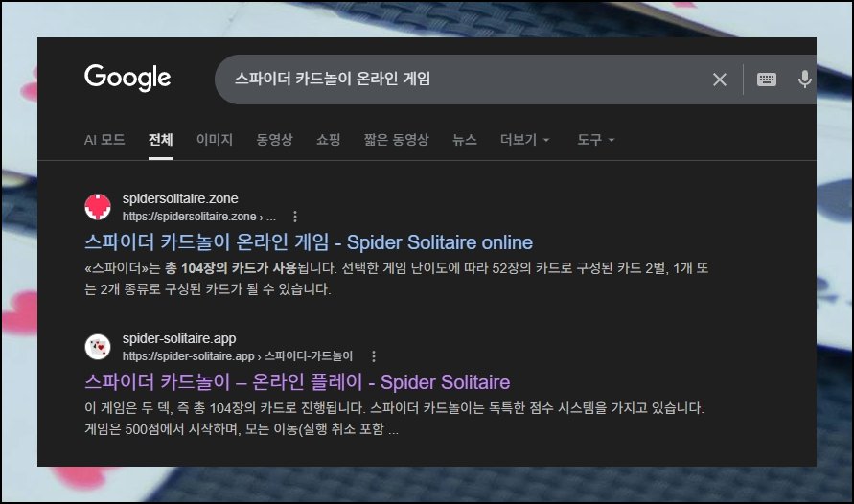
Task: Switch to the 이미지 tab
Action: (215, 140)
